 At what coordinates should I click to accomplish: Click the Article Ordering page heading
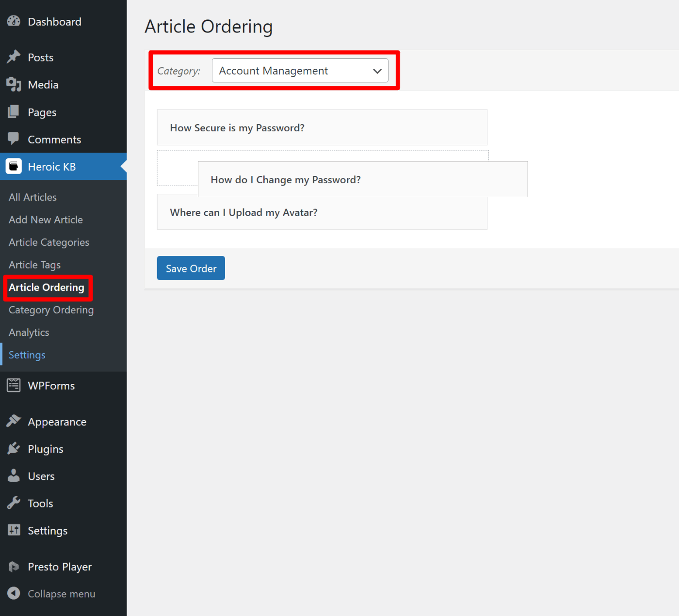[x=209, y=27]
